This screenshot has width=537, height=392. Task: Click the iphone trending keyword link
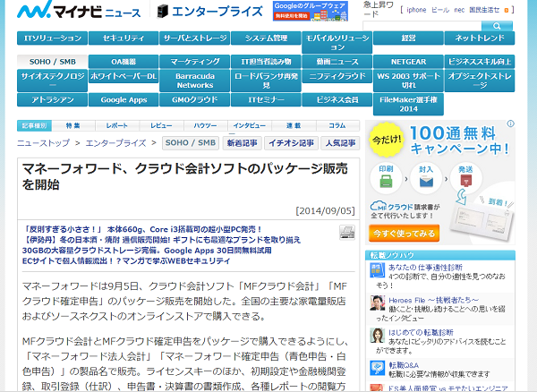(x=416, y=10)
